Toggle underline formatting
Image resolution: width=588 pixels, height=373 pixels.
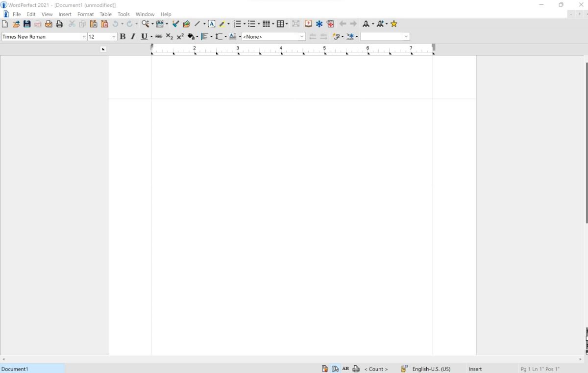pyautogui.click(x=144, y=36)
